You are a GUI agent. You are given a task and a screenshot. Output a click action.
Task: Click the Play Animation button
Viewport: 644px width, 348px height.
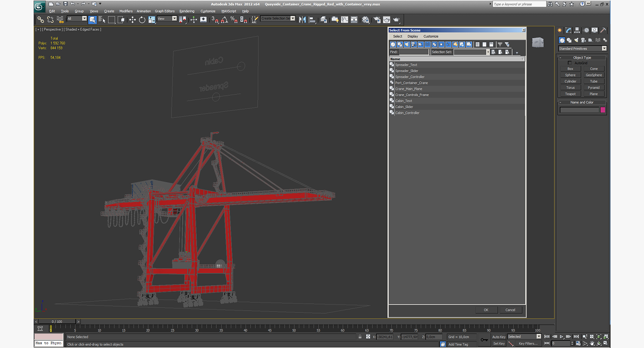(562, 337)
